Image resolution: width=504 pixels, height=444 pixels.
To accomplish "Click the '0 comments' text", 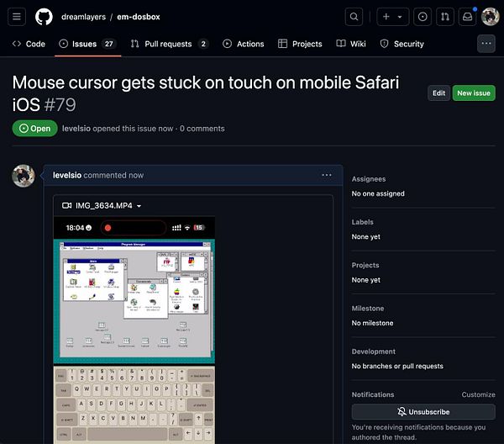I will (x=202, y=129).
